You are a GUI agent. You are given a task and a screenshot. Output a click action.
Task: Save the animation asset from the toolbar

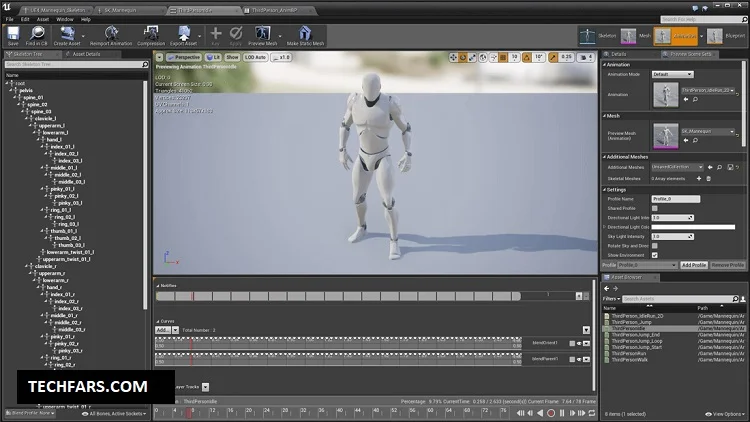13,35
